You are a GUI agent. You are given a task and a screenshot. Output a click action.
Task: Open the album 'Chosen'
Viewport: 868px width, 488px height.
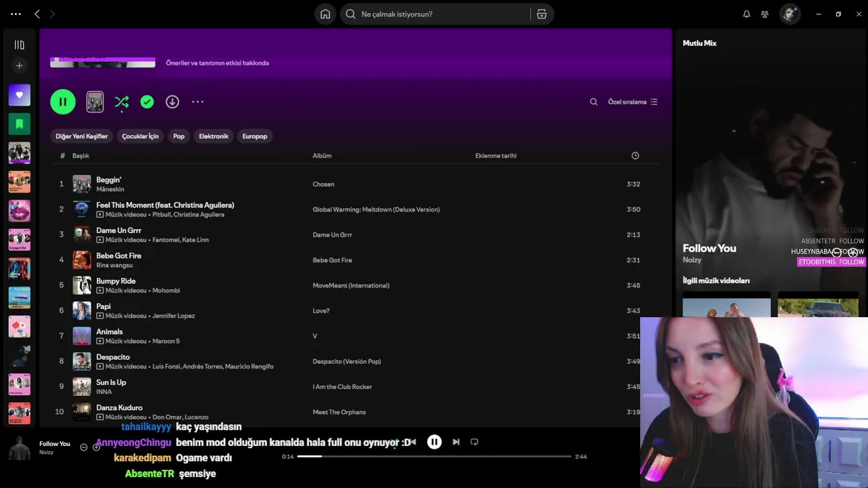[323, 184]
